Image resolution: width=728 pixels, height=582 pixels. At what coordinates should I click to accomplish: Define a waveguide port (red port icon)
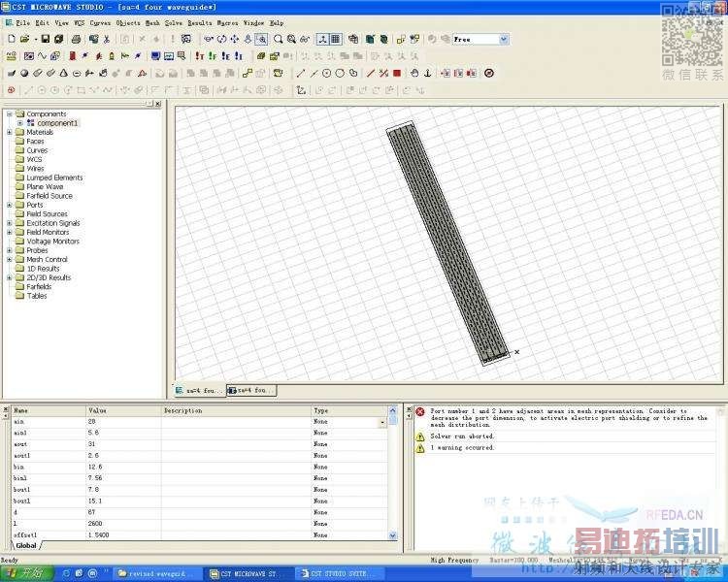tap(73, 56)
